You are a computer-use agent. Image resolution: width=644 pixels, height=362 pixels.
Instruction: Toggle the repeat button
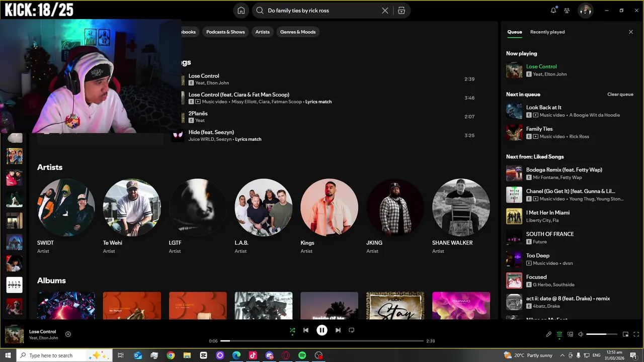tap(352, 330)
